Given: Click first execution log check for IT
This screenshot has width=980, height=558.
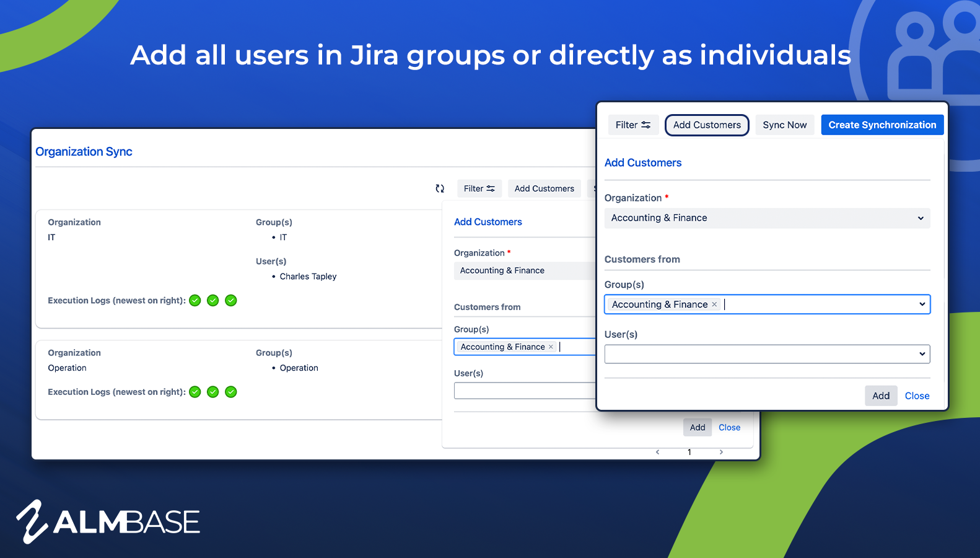Looking at the screenshot, I should (x=195, y=301).
